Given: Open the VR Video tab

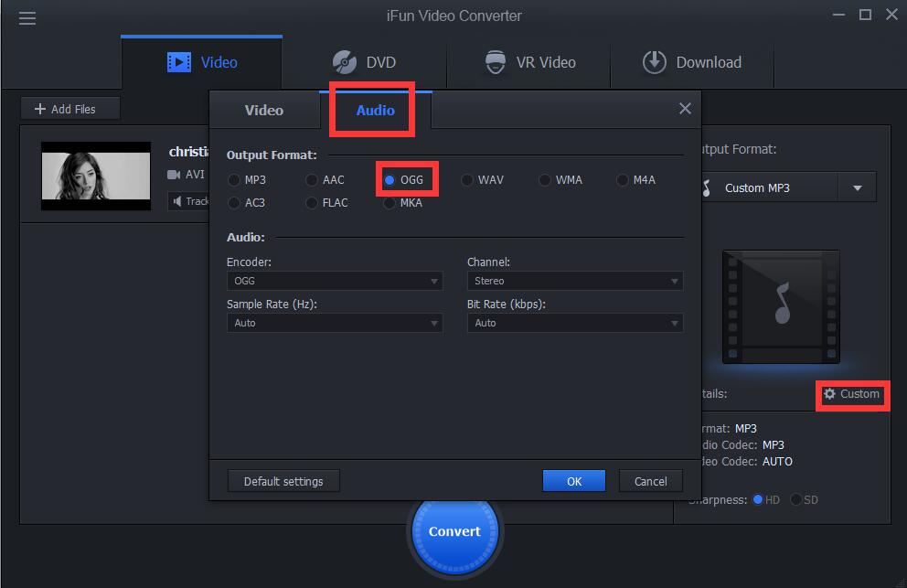Looking at the screenshot, I should [x=528, y=62].
